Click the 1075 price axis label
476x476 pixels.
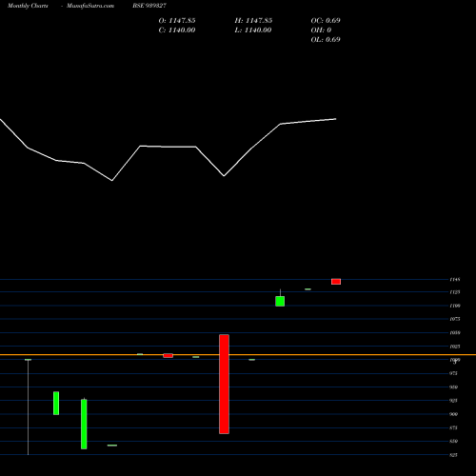pos(455,319)
